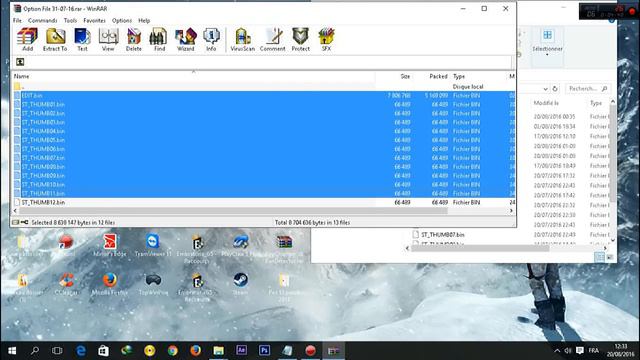
Task: Select the parent folder '..' row
Action: click(x=264, y=87)
